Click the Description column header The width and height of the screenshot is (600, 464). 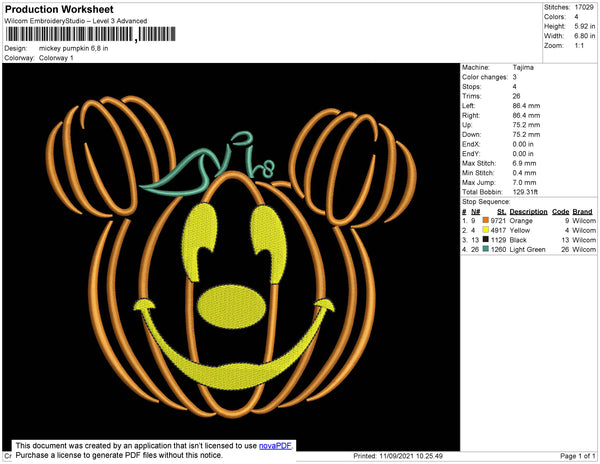tap(528, 212)
